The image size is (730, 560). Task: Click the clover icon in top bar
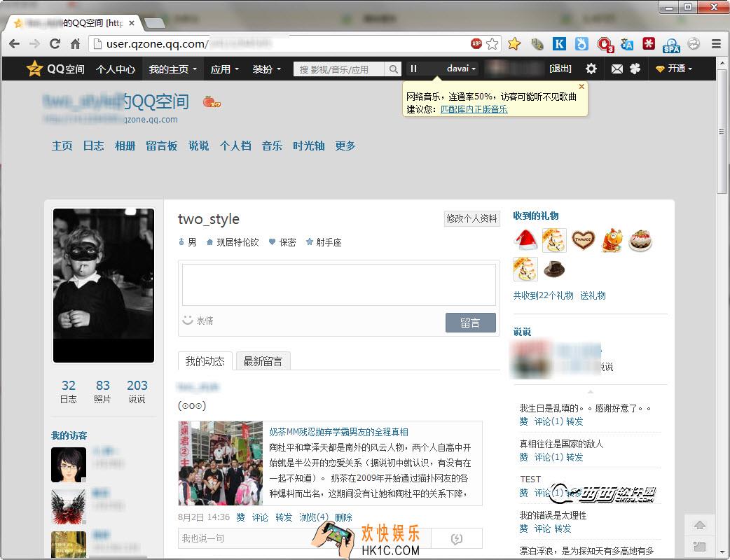635,69
